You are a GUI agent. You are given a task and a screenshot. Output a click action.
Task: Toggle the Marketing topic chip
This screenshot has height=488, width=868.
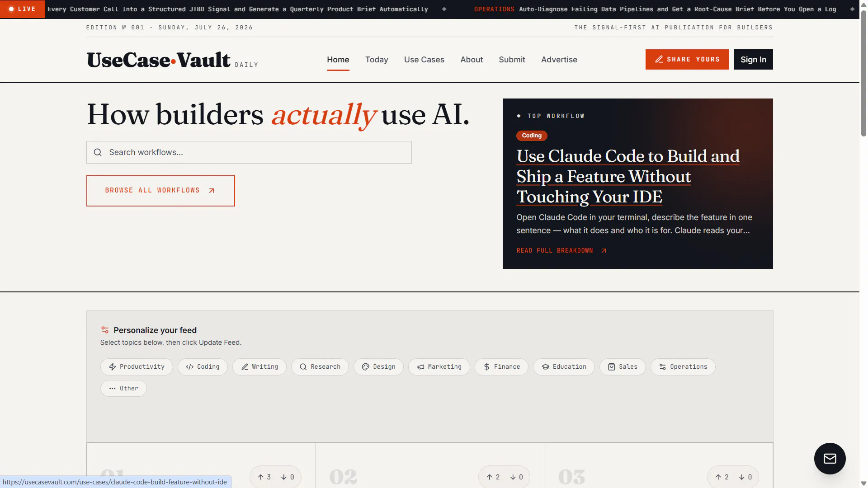(x=439, y=367)
